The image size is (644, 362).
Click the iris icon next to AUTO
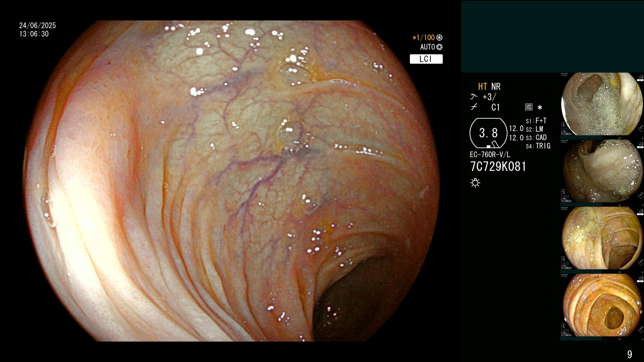439,47
